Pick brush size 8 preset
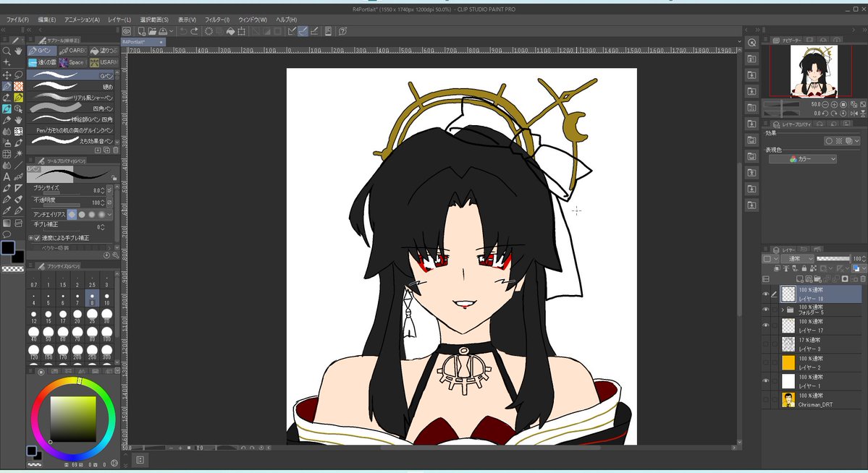The width and height of the screenshot is (868, 473). click(92, 298)
